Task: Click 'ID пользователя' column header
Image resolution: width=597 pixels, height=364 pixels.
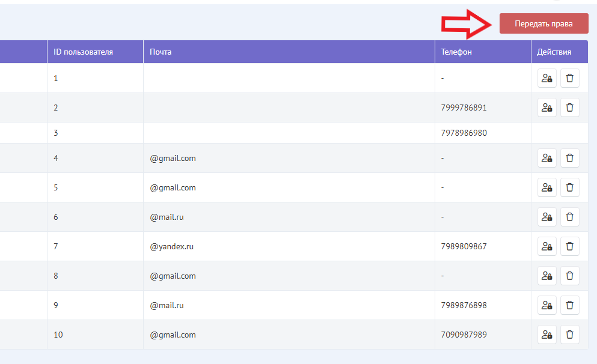Action: pyautogui.click(x=83, y=52)
